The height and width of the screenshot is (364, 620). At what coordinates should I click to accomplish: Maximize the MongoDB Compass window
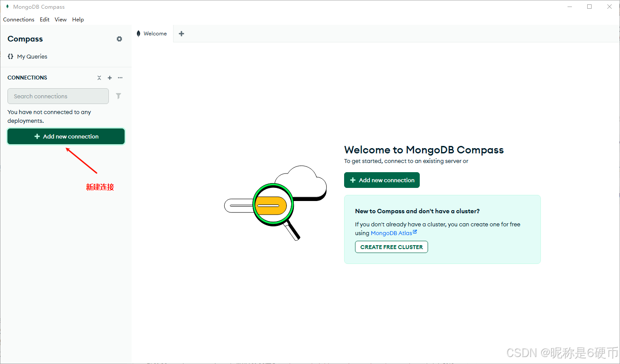[x=589, y=7]
